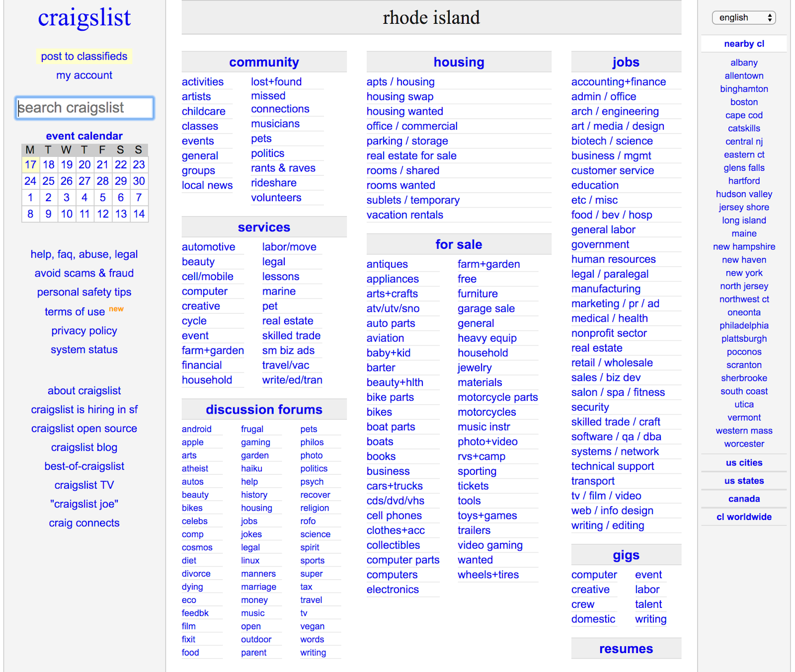795x672 pixels.
Task: Open craigslist is hiring in sf
Action: click(x=84, y=410)
